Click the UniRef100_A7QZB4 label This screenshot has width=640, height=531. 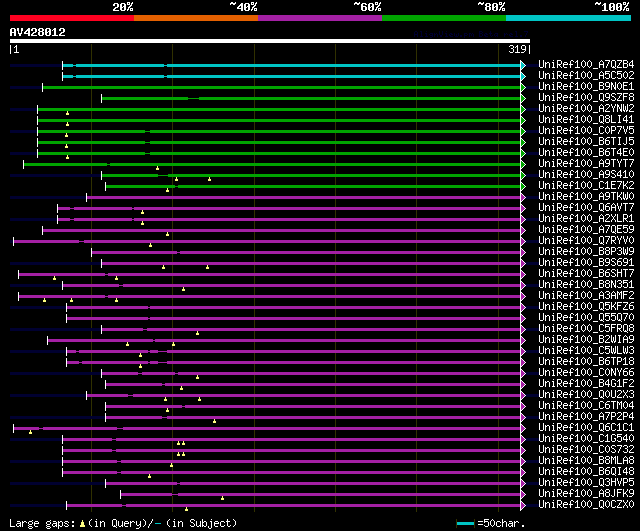coord(586,64)
